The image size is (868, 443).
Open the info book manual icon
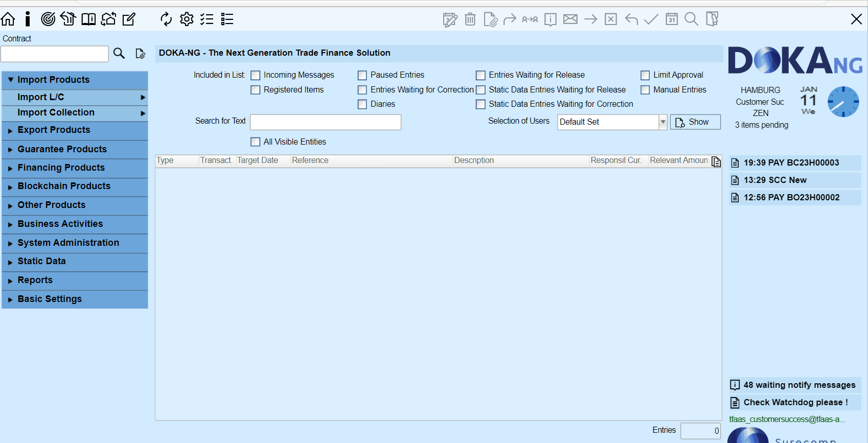(x=88, y=19)
